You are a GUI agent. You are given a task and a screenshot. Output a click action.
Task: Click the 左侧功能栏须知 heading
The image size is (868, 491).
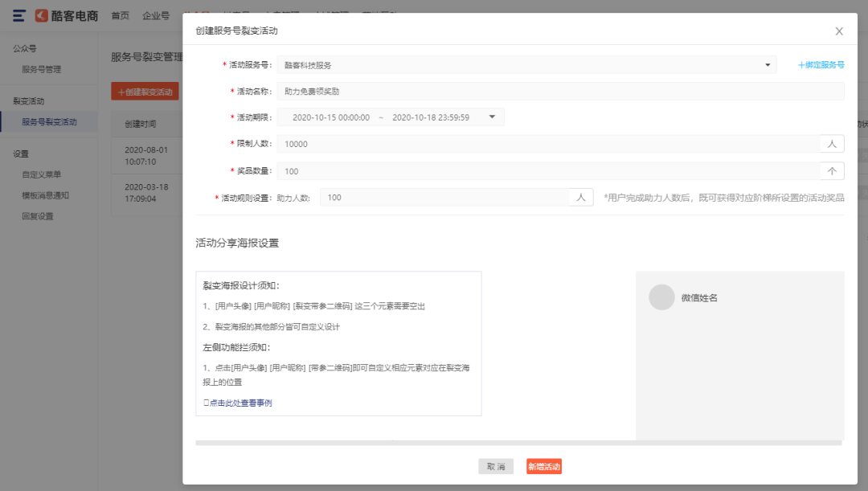coord(236,348)
